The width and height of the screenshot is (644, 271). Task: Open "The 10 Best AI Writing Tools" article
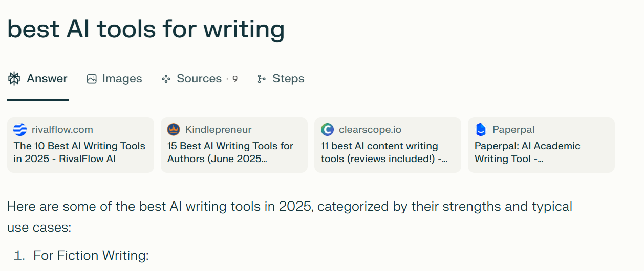coord(79,152)
